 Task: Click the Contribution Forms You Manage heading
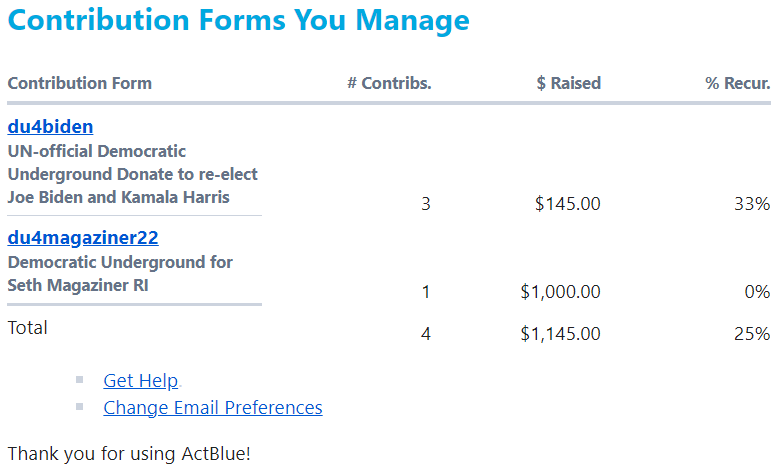coord(238,20)
